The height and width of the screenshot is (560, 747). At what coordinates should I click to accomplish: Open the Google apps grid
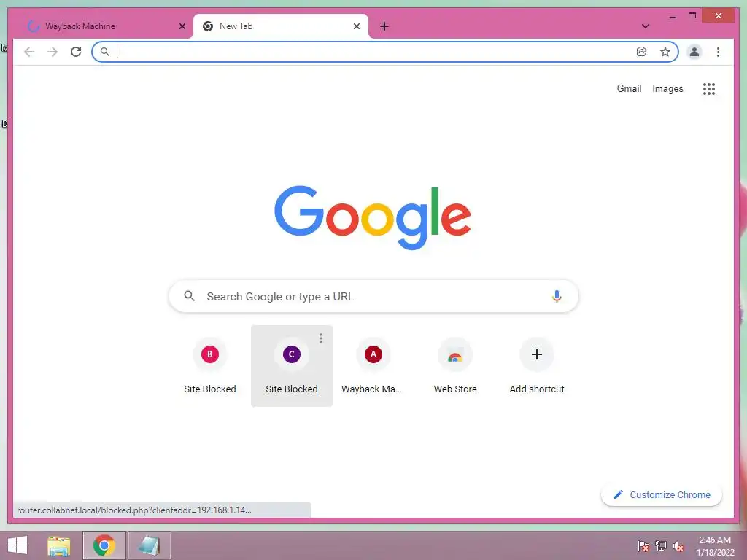709,88
